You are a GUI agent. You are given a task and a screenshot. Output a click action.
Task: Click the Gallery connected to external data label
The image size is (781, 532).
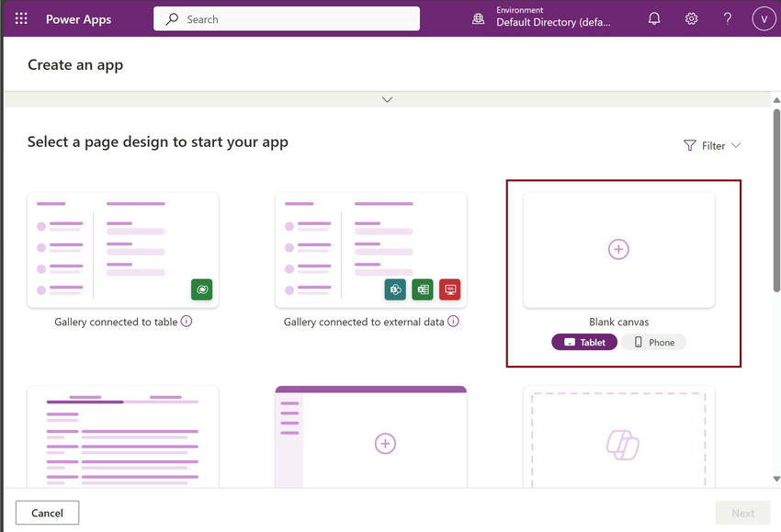point(364,323)
